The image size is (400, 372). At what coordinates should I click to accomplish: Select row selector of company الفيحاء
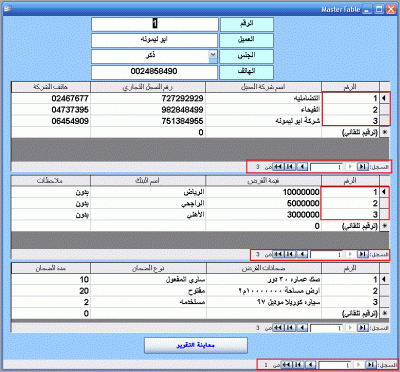click(x=384, y=110)
